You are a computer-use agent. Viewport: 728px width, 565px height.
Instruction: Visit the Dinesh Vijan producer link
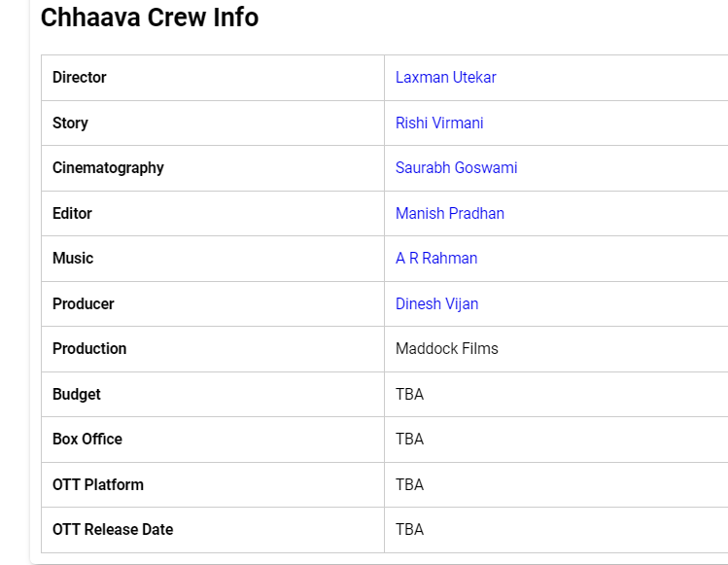coord(436,303)
